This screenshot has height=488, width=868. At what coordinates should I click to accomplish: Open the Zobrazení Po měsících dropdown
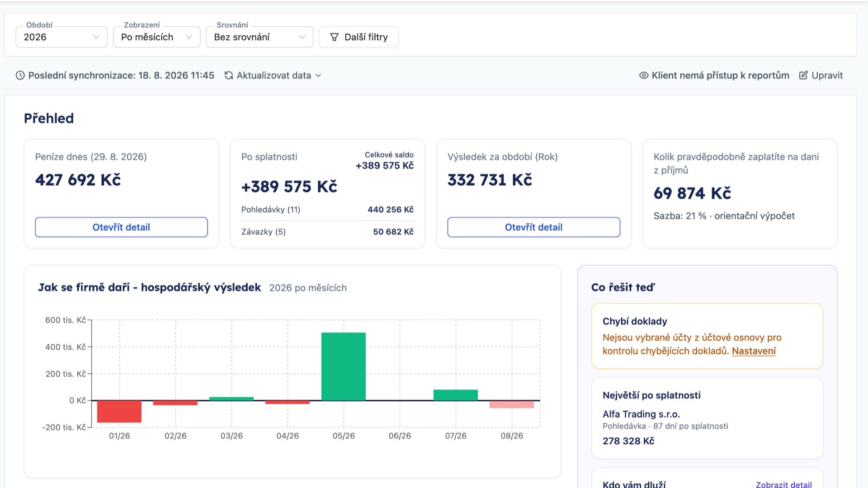(x=156, y=37)
